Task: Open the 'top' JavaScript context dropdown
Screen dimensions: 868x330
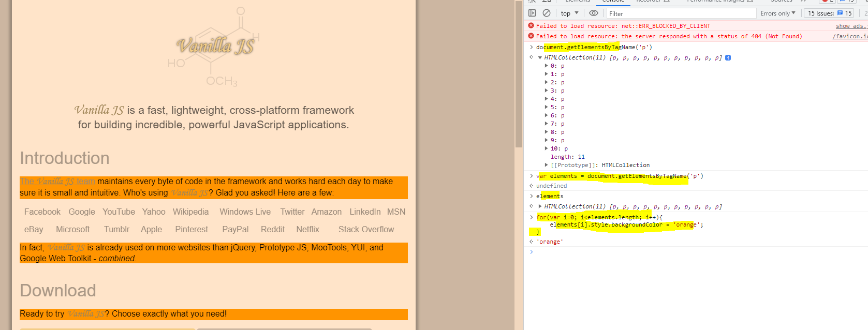Action: coord(569,13)
